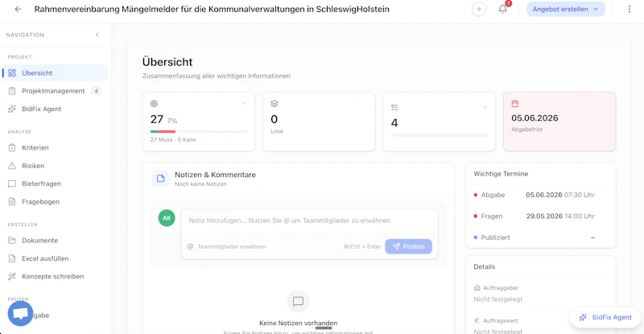This screenshot has width=644, height=334.
Task: Select Übersicht in the sidebar
Action: pyautogui.click(x=55, y=72)
